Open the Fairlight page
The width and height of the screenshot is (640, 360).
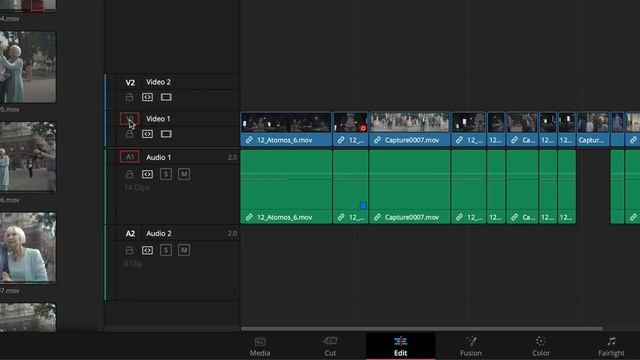point(611,346)
